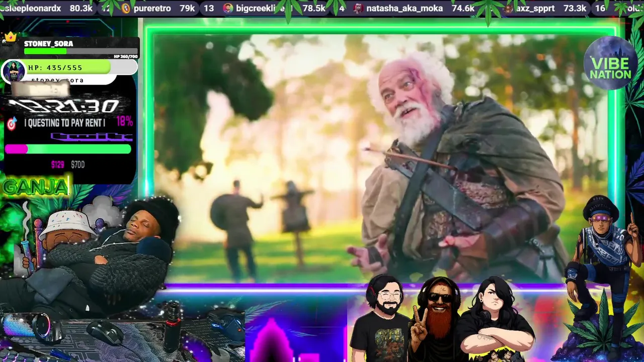Click the axz_spprt username in the ticker
This screenshot has height=362, width=644.
tap(536, 9)
